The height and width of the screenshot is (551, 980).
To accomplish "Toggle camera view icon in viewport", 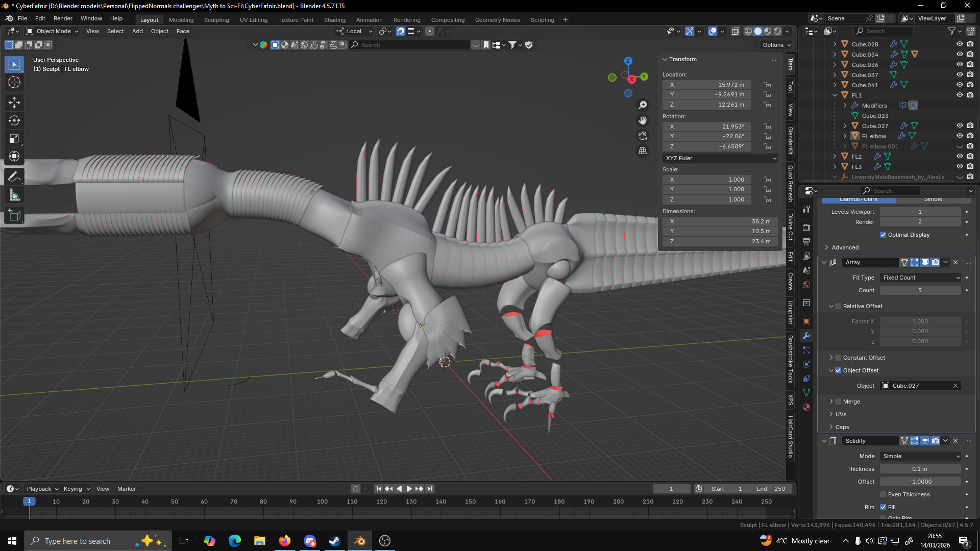I will point(643,136).
